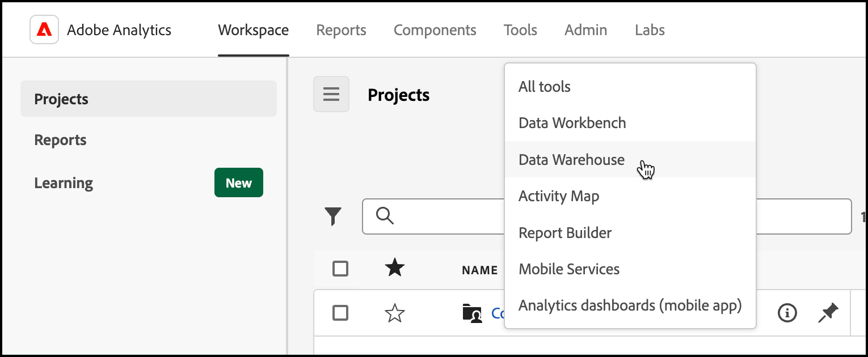Select Analytics dashboards (mobile app) entry

(630, 305)
